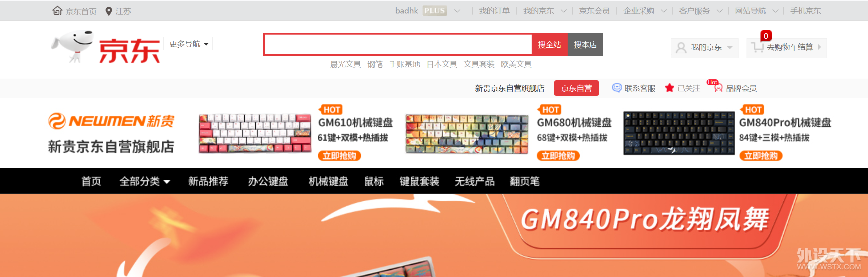Click the 日本文具 suggested search
868x277 pixels.
click(x=442, y=64)
